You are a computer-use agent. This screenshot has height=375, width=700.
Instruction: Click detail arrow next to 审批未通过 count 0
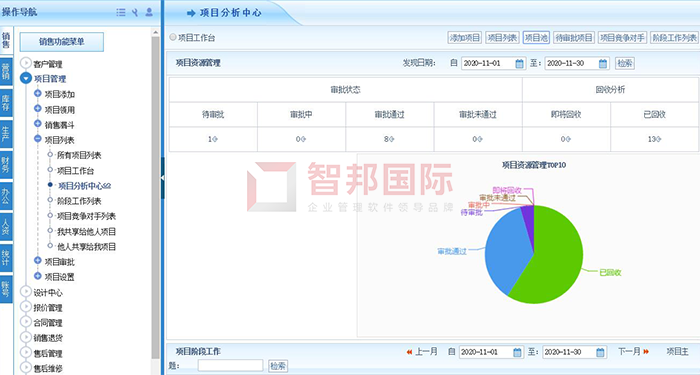[x=480, y=139]
